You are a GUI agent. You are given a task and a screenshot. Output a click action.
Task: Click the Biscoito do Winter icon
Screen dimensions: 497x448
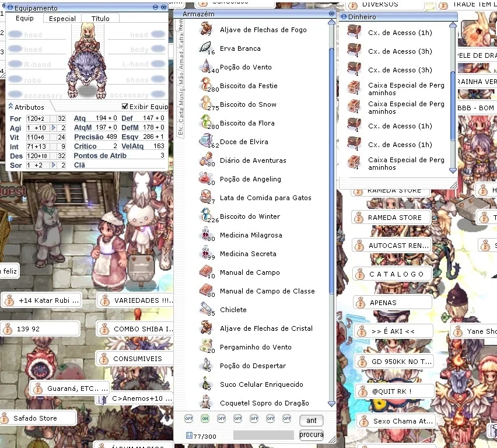pyautogui.click(x=206, y=215)
